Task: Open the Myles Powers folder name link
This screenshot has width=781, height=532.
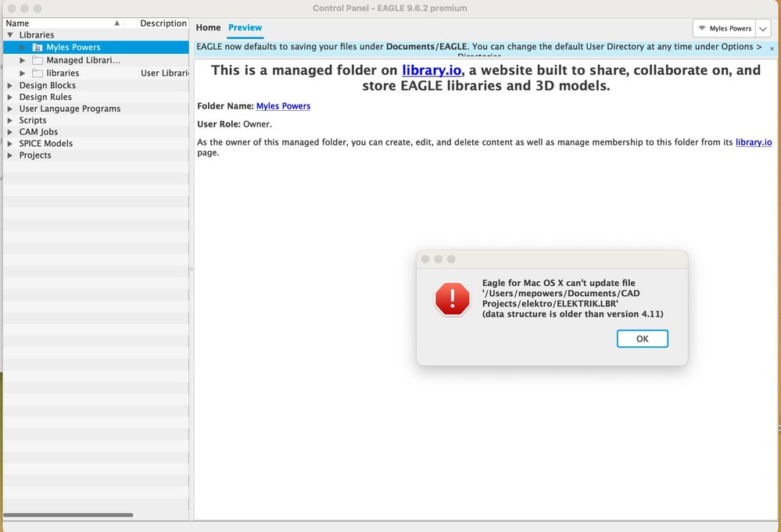Action: coord(283,106)
